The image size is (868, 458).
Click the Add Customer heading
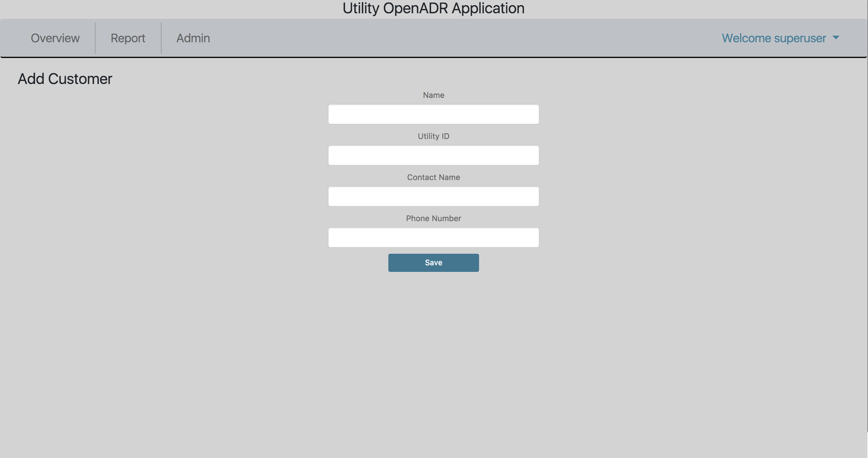(65, 79)
